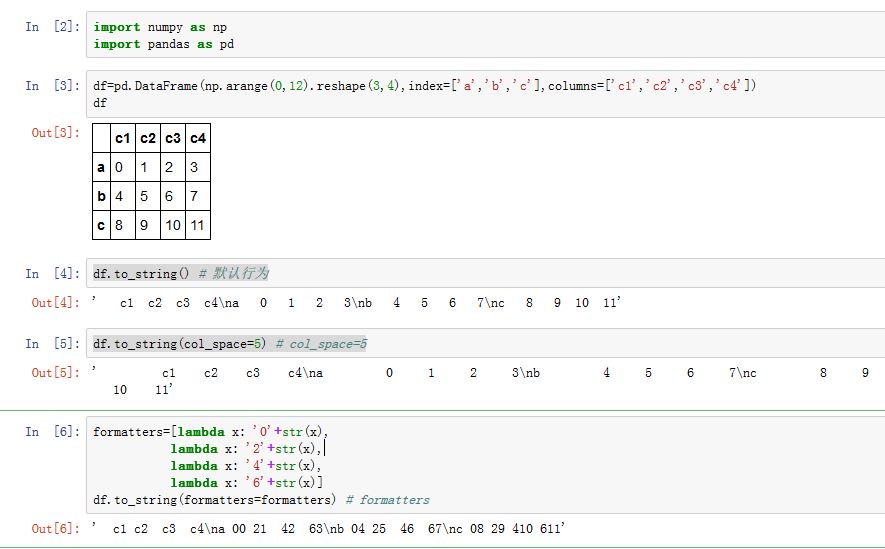Click the table cell containing value 11

(197, 225)
